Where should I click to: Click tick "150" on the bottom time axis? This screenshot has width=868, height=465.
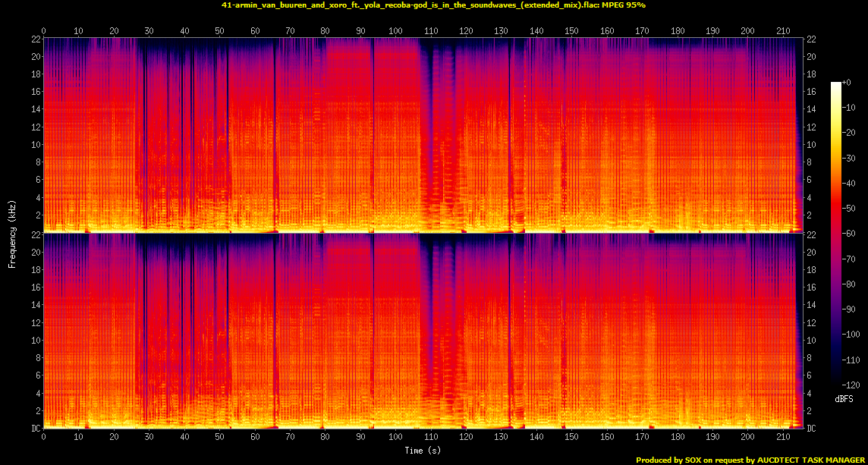coord(571,437)
